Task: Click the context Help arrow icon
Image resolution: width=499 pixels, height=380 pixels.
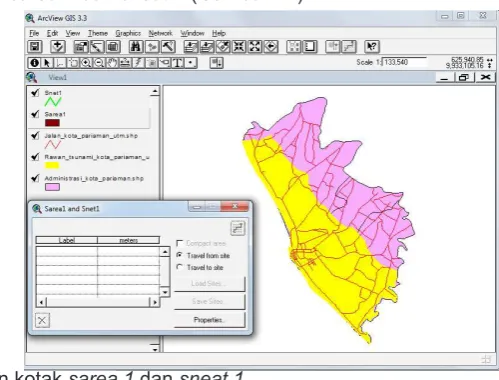Action: pyautogui.click(x=372, y=47)
